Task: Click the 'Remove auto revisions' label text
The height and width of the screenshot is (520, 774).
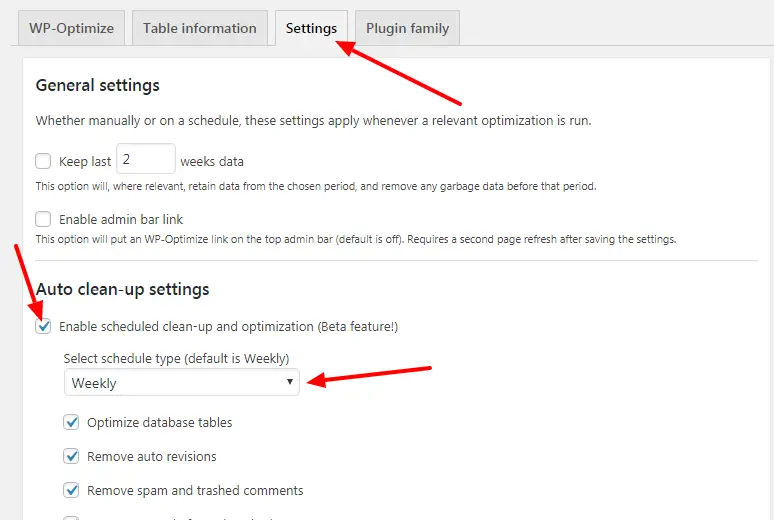Action: point(151,456)
